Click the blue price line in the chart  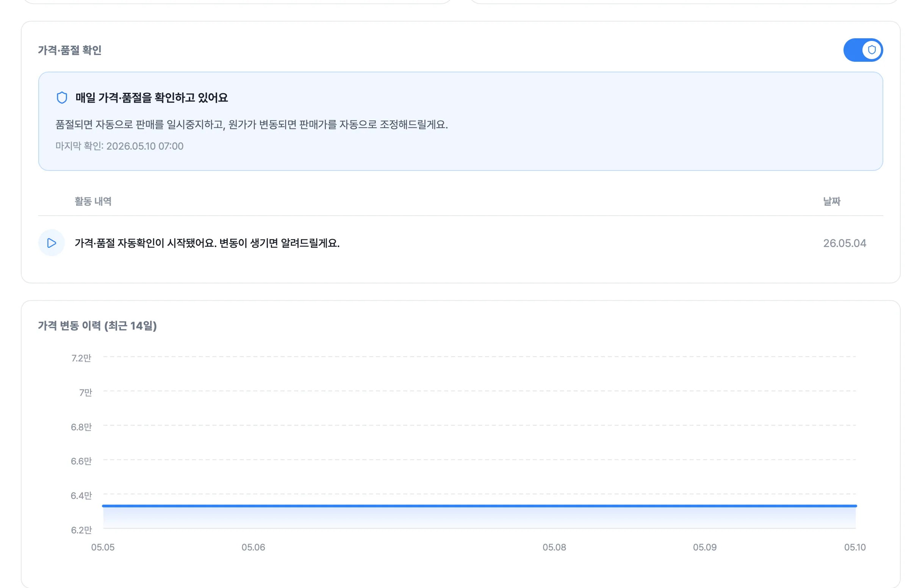[479, 506]
